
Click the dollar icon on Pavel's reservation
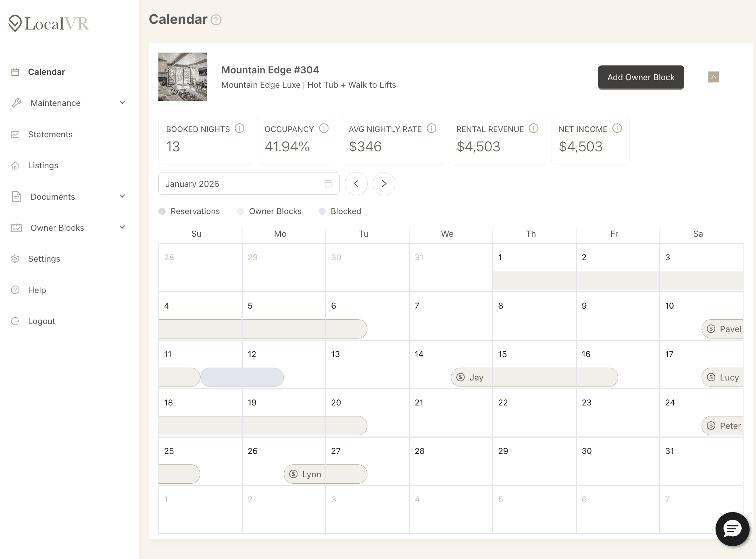pos(711,329)
